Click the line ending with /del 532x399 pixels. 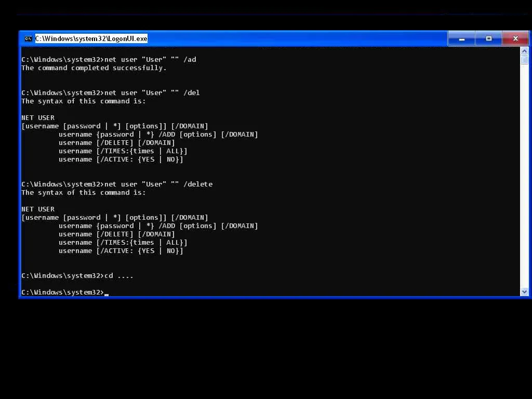click(111, 92)
